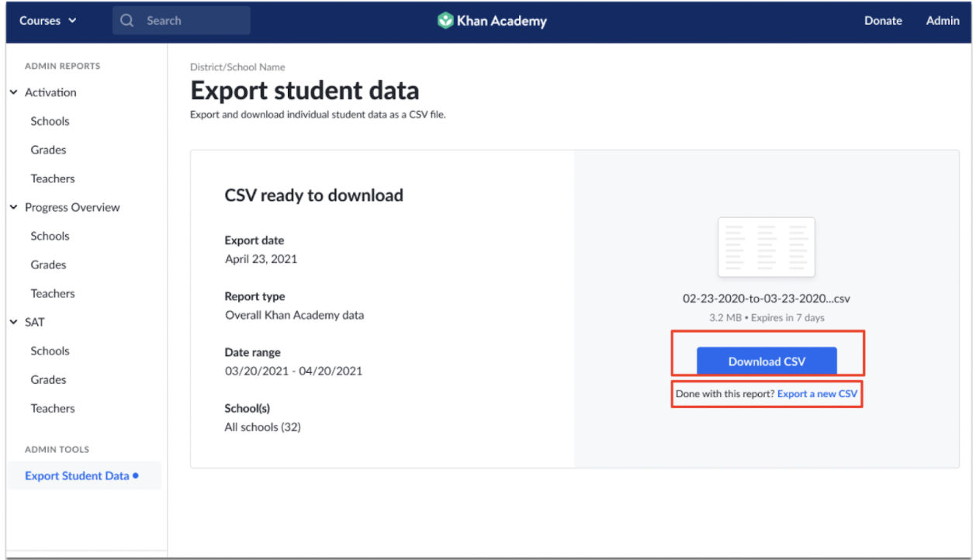Open the SAT report heading
The width and height of the screenshot is (976, 560).
click(x=35, y=322)
